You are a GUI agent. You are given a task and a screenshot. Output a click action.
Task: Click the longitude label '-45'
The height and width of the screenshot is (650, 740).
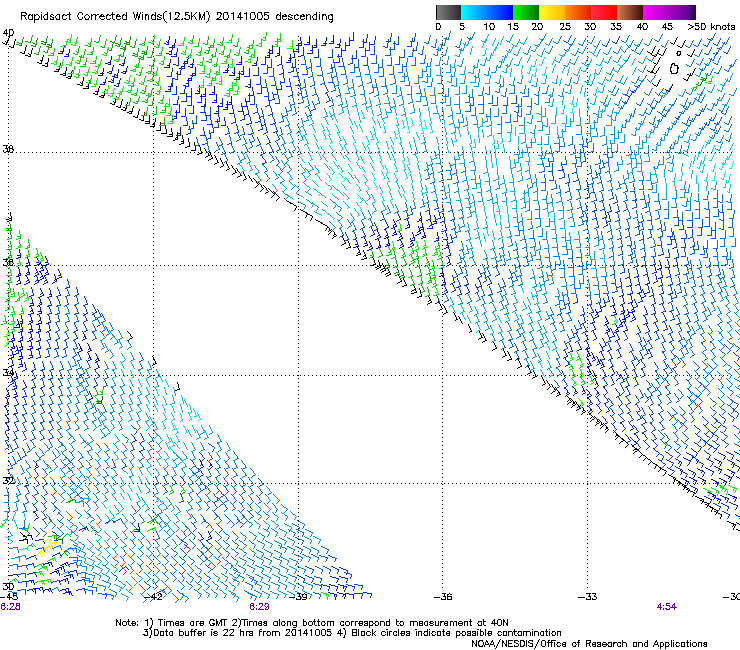[9, 597]
